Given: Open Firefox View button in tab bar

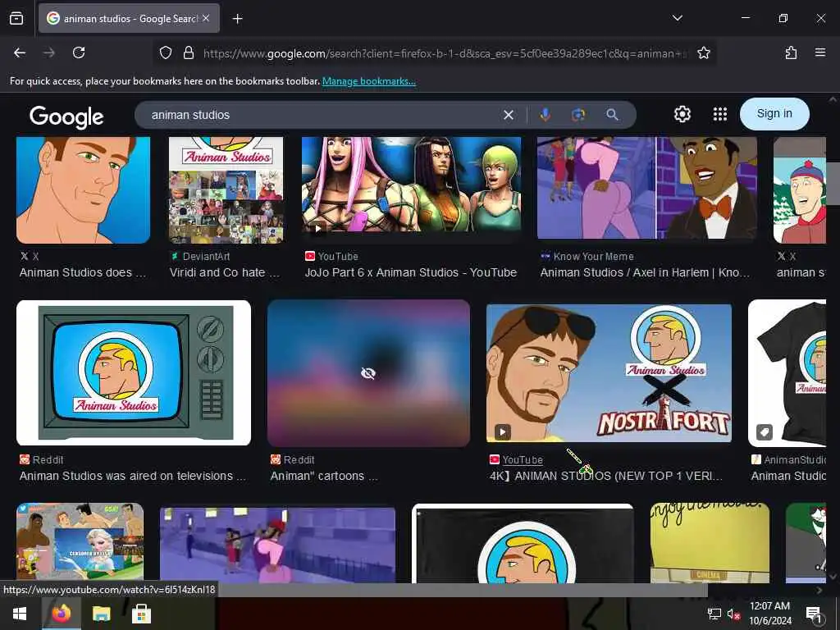Looking at the screenshot, I should point(16,19).
